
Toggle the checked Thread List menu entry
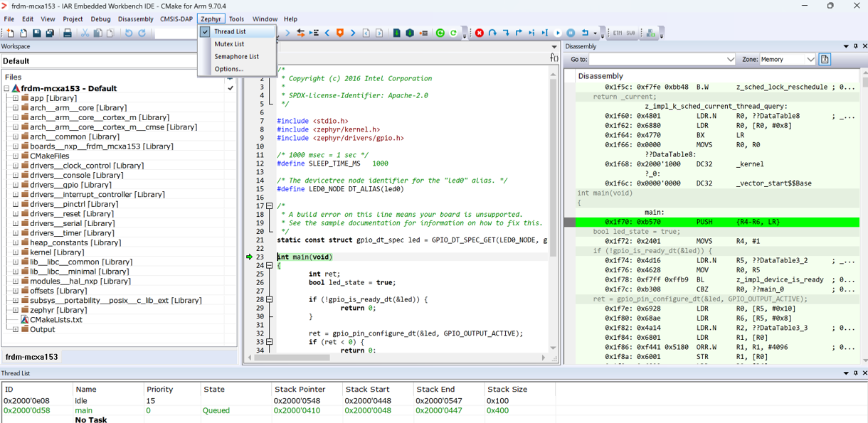(237, 31)
